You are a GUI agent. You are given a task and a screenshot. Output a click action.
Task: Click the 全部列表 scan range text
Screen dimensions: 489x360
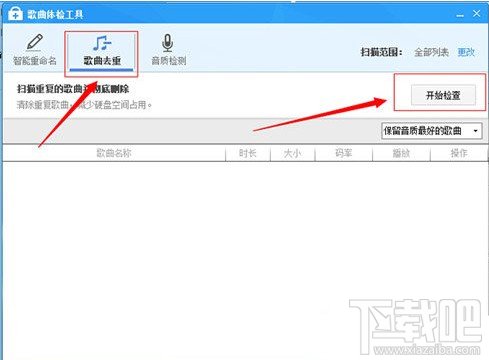[431, 52]
